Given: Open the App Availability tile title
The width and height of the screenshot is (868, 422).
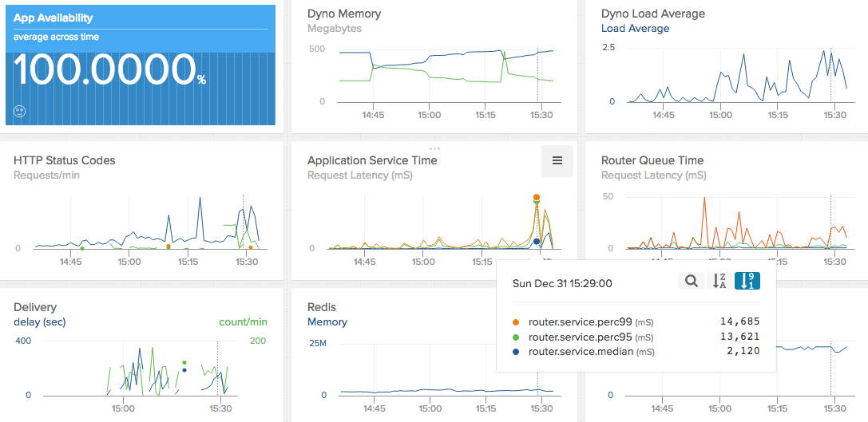Looking at the screenshot, I should tap(54, 18).
